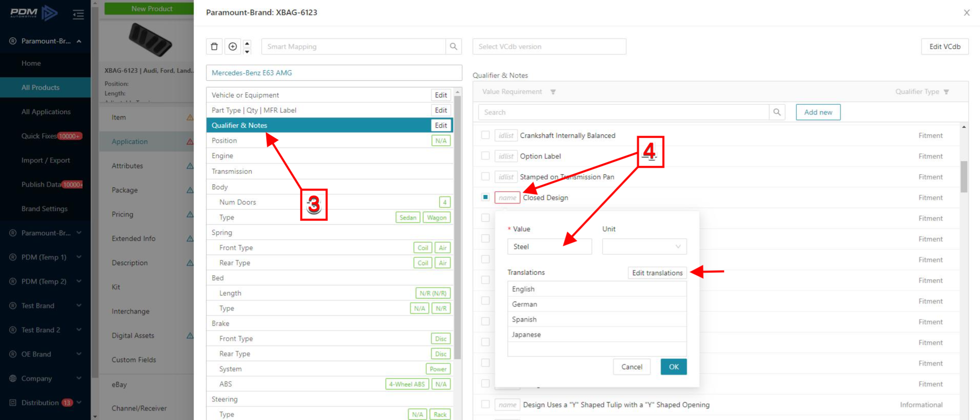Click the 4-Wheel ABS tag
Viewport: 980px width, 420px height.
pyautogui.click(x=407, y=384)
